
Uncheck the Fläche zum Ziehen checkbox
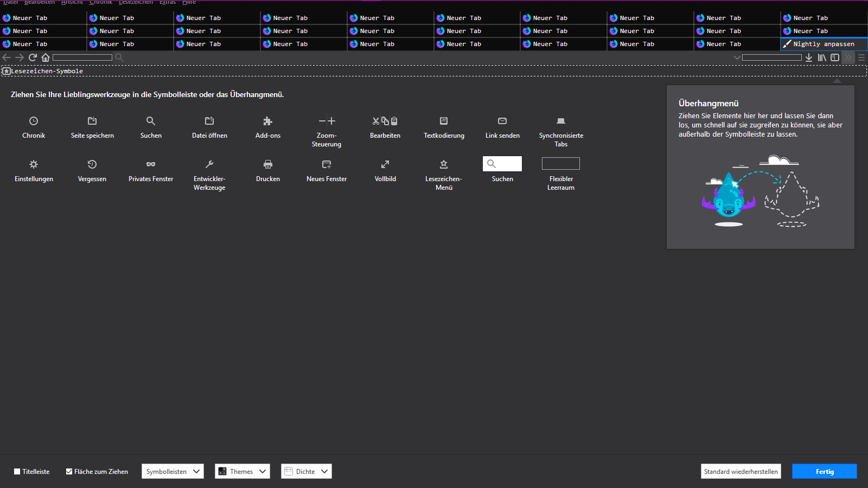tap(69, 472)
